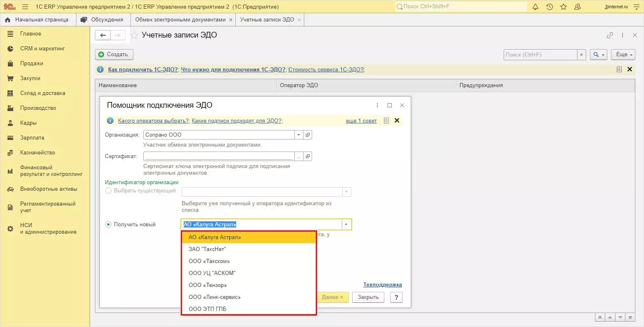The height and width of the screenshot is (327, 644).
Task: Open the Сертификат value with the open icon
Action: 308,156
